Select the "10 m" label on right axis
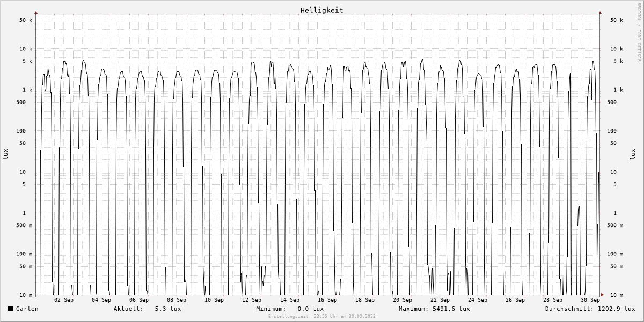The image size is (644, 322). coord(617,295)
